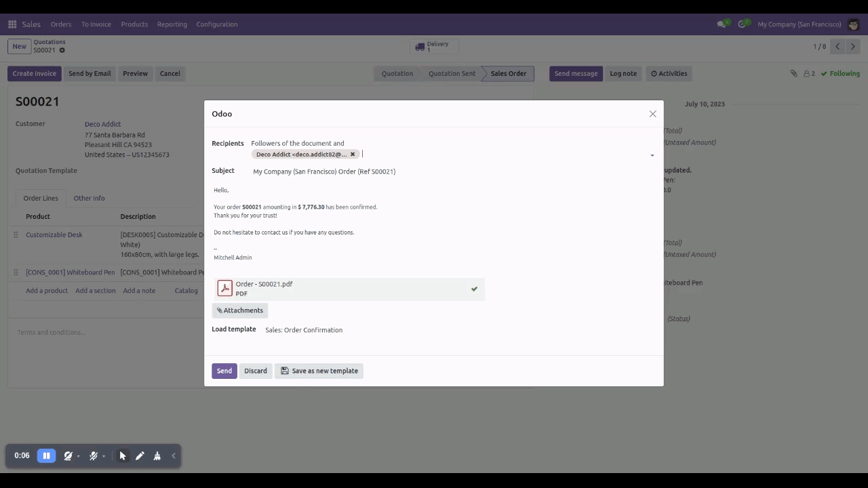This screenshot has height=488, width=868.
Task: Open the Configuration menu
Action: pos(217,24)
